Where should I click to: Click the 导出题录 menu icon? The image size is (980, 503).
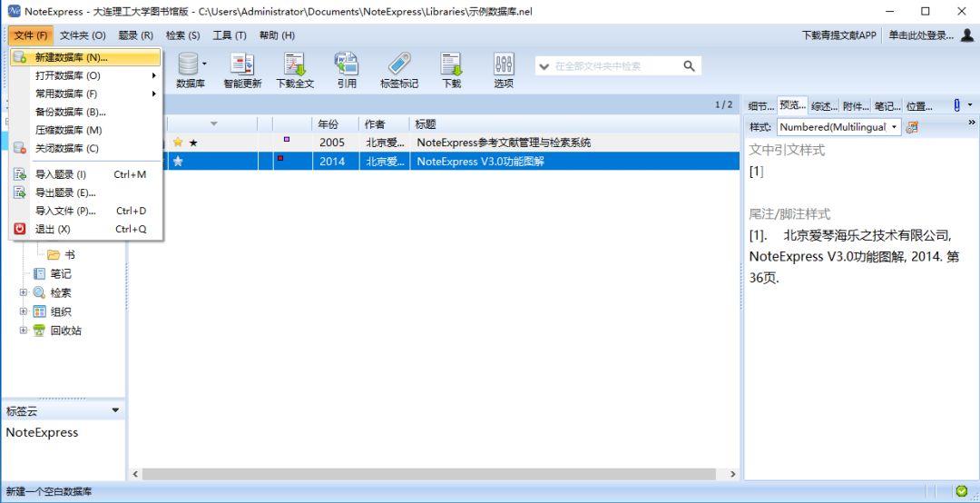coord(20,192)
